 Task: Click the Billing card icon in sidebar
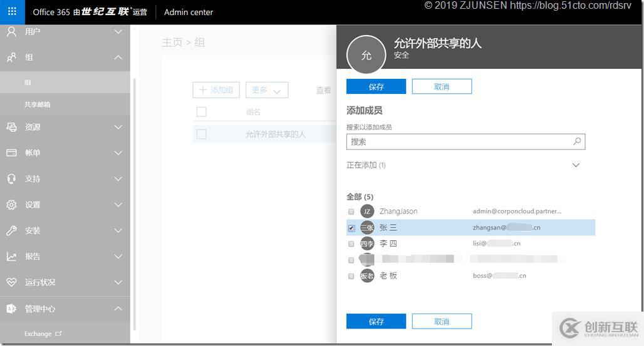(11, 153)
